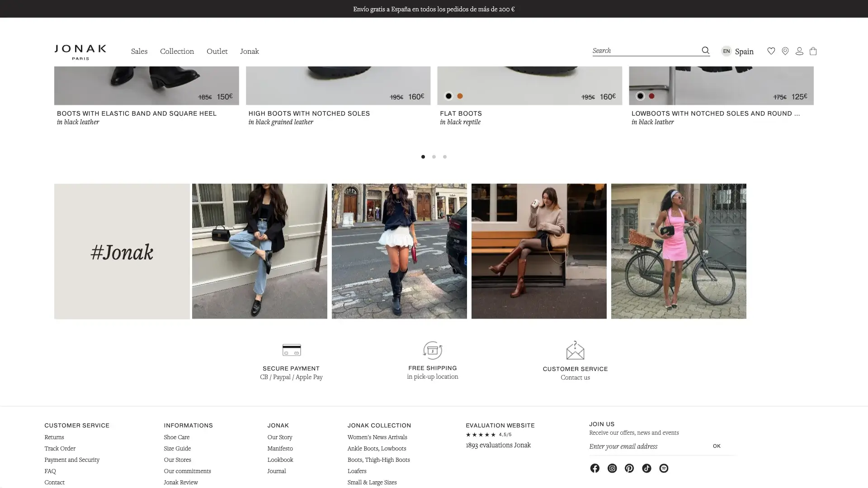
Task: Open the TikTok social icon
Action: (x=646, y=468)
